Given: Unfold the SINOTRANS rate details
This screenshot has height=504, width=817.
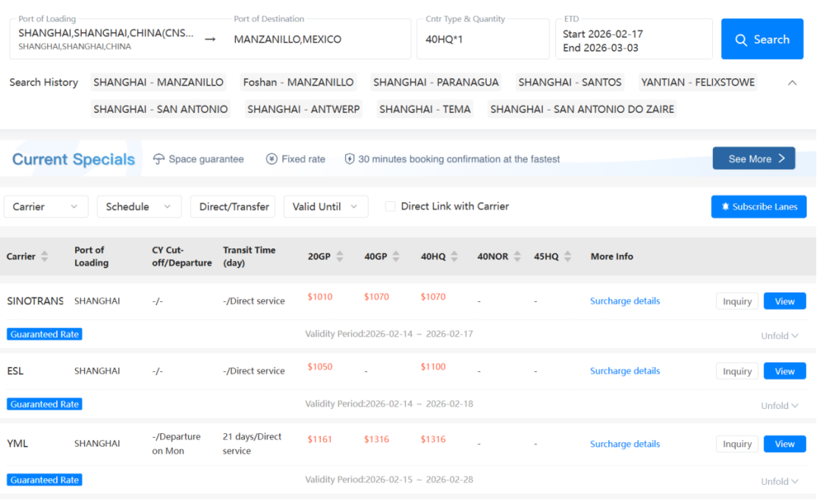Looking at the screenshot, I should [779, 336].
